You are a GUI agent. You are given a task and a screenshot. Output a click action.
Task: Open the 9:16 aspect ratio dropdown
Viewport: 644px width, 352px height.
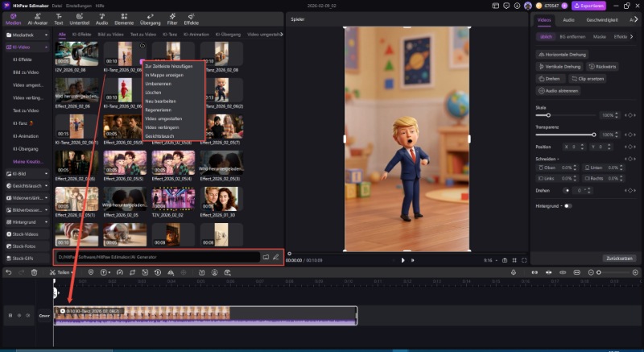491,260
